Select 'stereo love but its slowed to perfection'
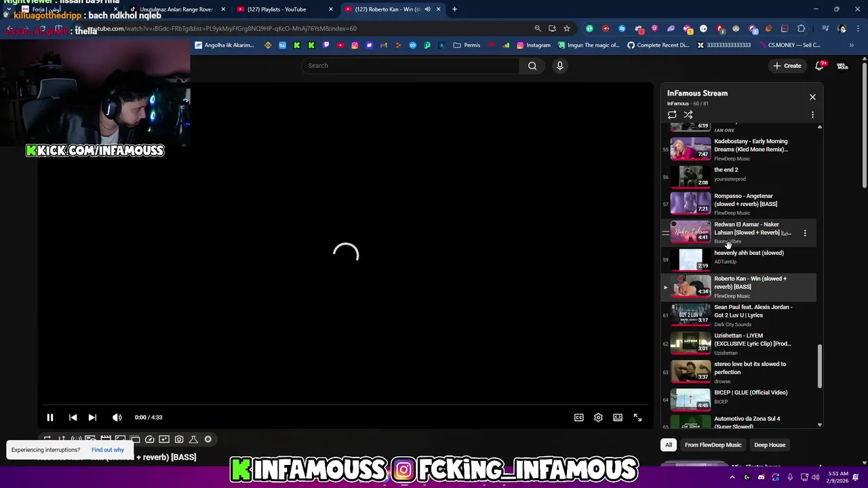The image size is (868, 488). coord(739,372)
